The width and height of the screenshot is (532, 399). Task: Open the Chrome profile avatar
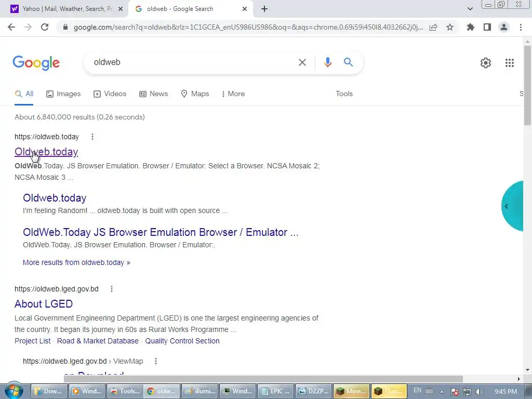pos(504,27)
